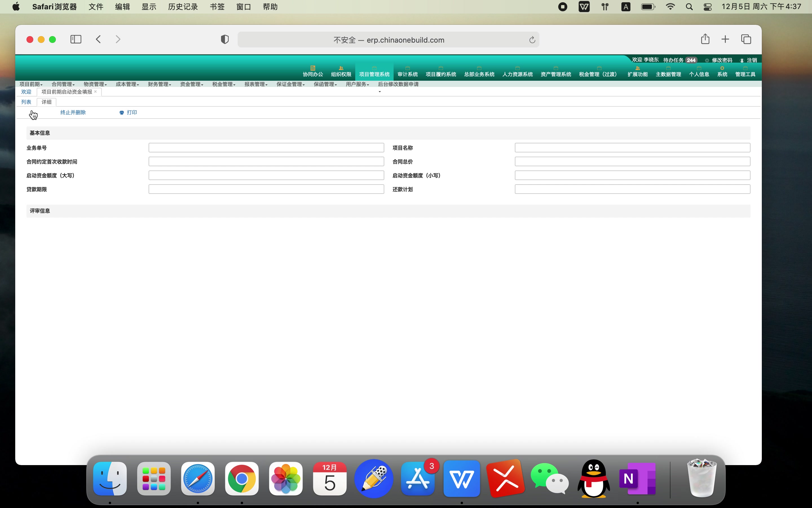Switch to the 列表 tab
This screenshot has width=812, height=508.
26,102
